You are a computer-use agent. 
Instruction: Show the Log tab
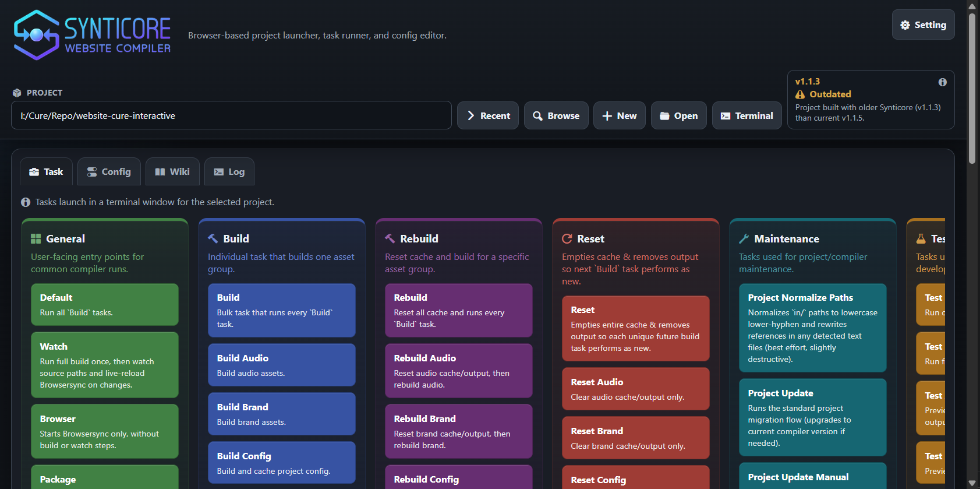click(229, 172)
